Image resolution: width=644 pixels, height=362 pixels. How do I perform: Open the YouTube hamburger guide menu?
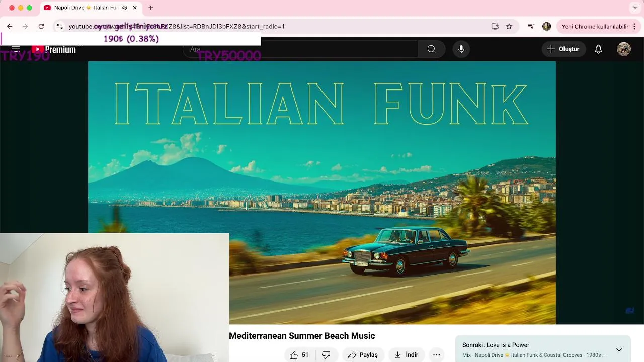point(16,49)
